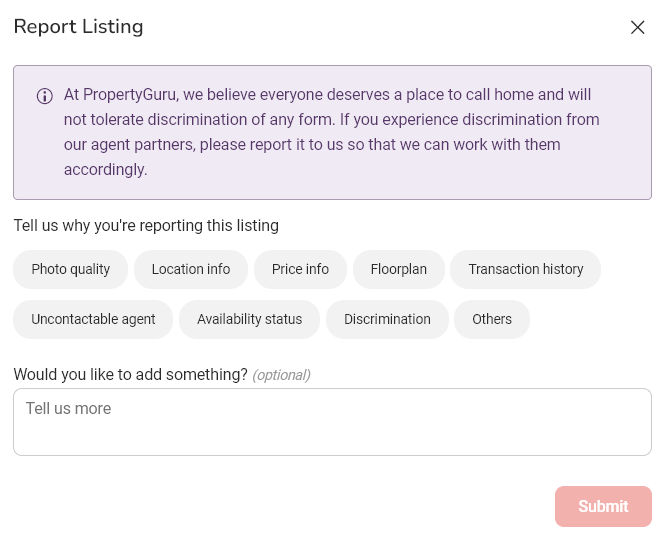The width and height of the screenshot is (666, 542).
Task: Click the word PropertyGuru in the notice
Action: click(130, 95)
